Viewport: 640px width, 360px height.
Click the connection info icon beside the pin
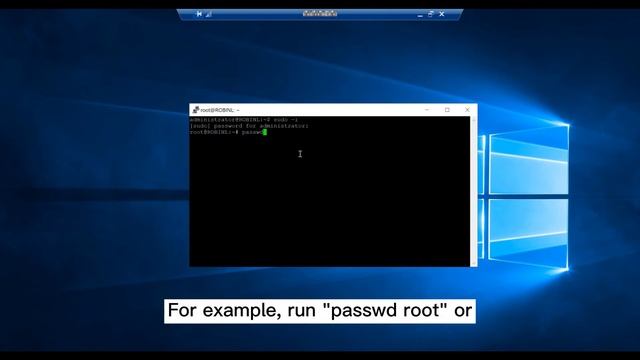(x=209, y=14)
